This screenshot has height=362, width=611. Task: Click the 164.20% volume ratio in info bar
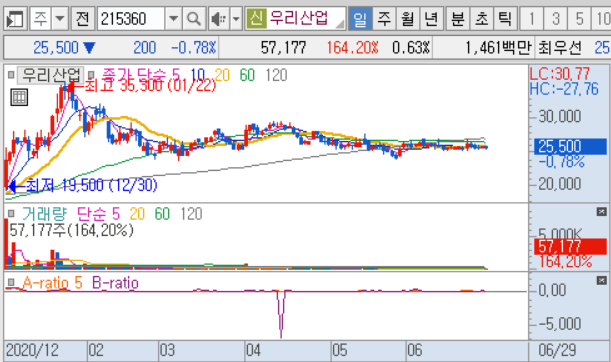point(352,48)
